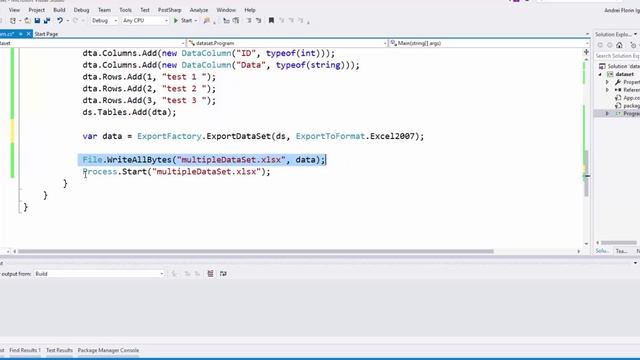Toggle pin on the Program.cs tab
The height and width of the screenshot is (360, 640).
(20, 34)
